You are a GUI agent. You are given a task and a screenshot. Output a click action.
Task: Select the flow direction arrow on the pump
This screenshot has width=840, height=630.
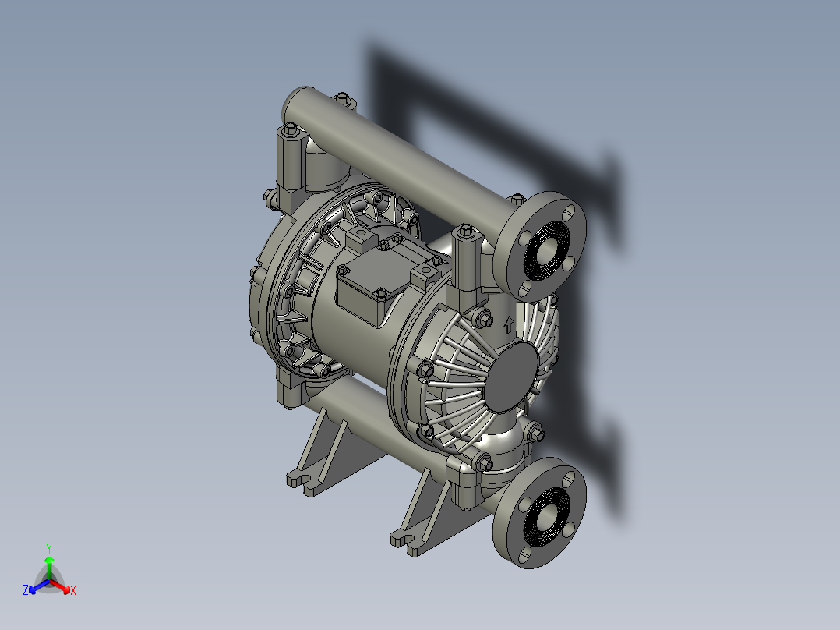tap(510, 325)
